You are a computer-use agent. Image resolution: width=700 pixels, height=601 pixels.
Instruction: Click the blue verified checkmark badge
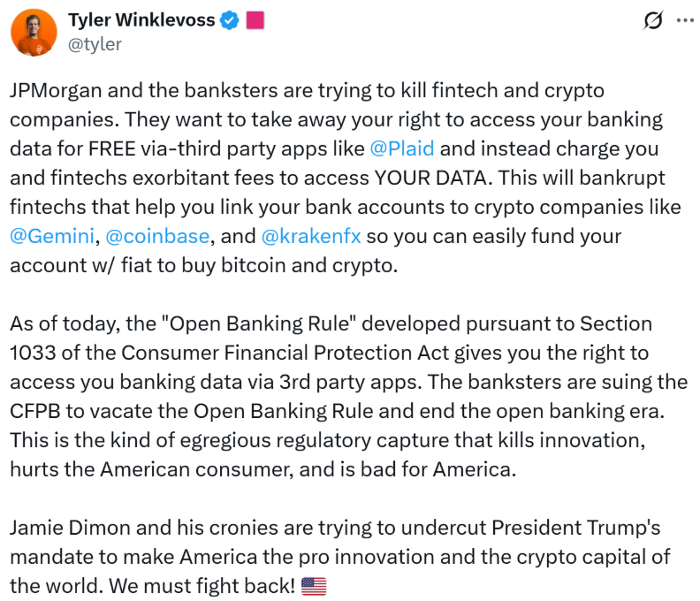[231, 20]
